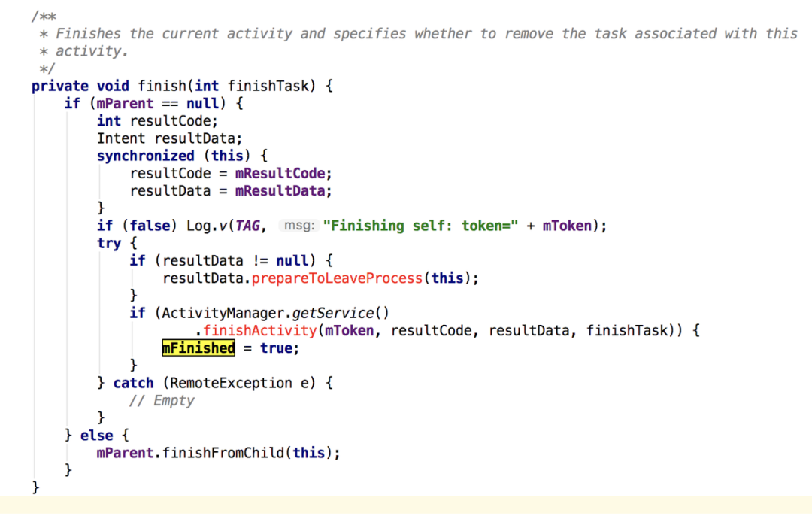812x516 pixels.
Task: Click finishTask parameter in method signature
Action: 268,86
